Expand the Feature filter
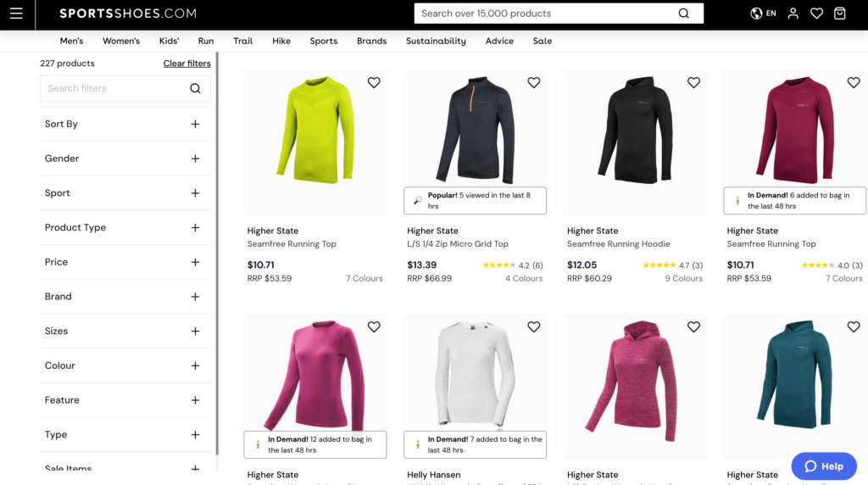The image size is (868, 485). 125,399
